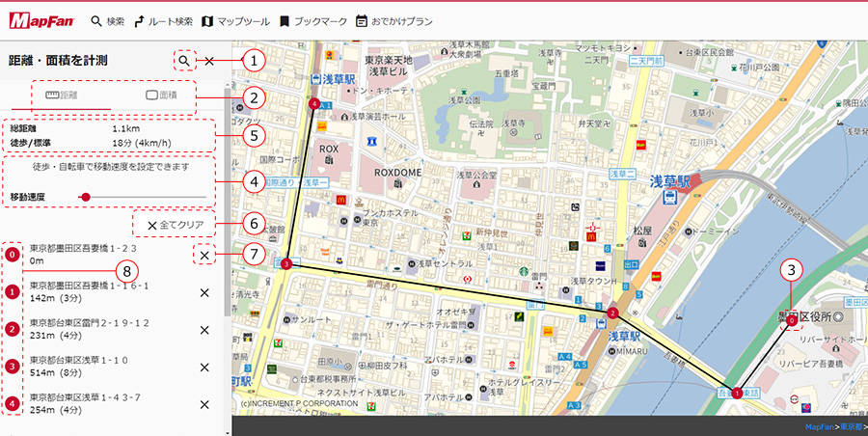Click the MapFan logo
868x436 pixels.
[43, 21]
